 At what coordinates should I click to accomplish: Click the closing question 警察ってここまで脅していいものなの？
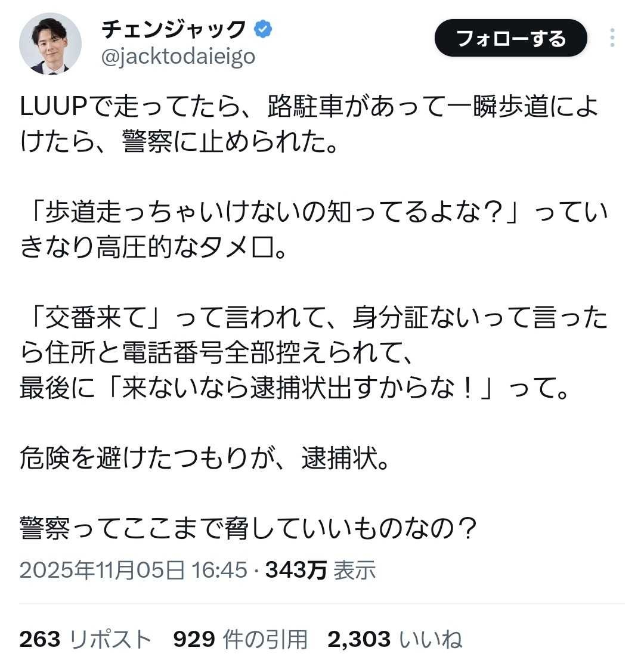(x=247, y=528)
